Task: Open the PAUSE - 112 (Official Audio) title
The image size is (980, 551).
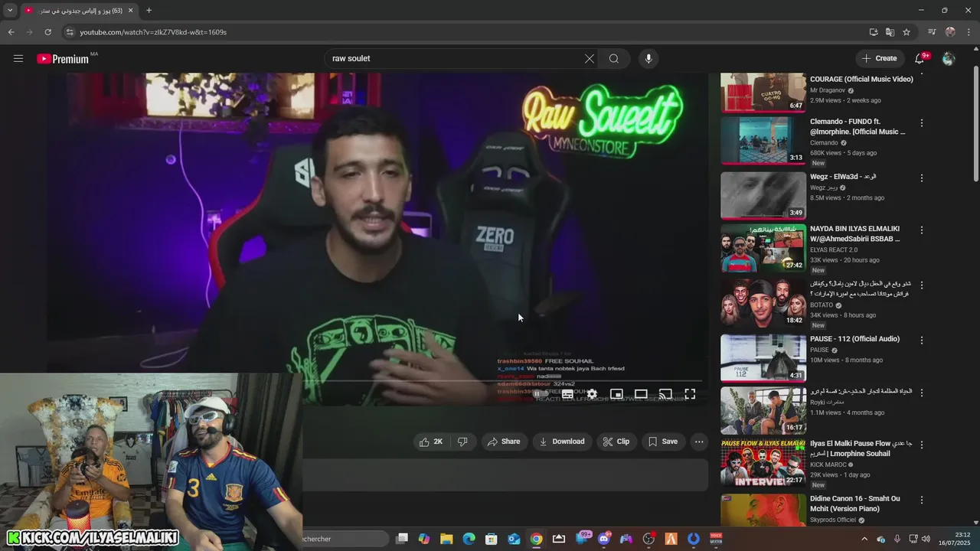Action: (x=854, y=339)
